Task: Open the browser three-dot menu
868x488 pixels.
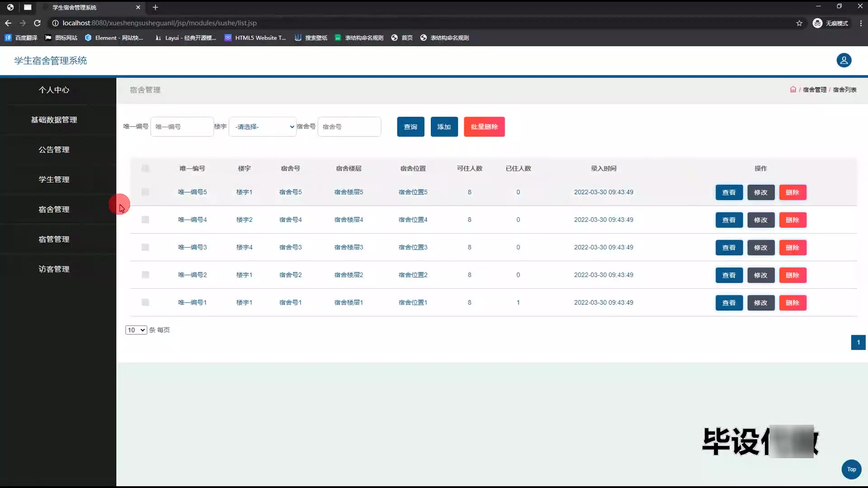Action: 861,23
